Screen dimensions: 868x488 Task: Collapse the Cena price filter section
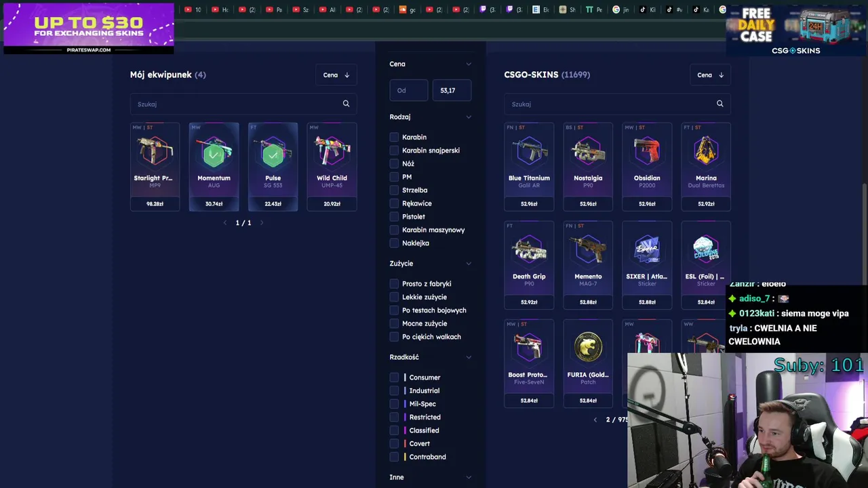coord(468,64)
